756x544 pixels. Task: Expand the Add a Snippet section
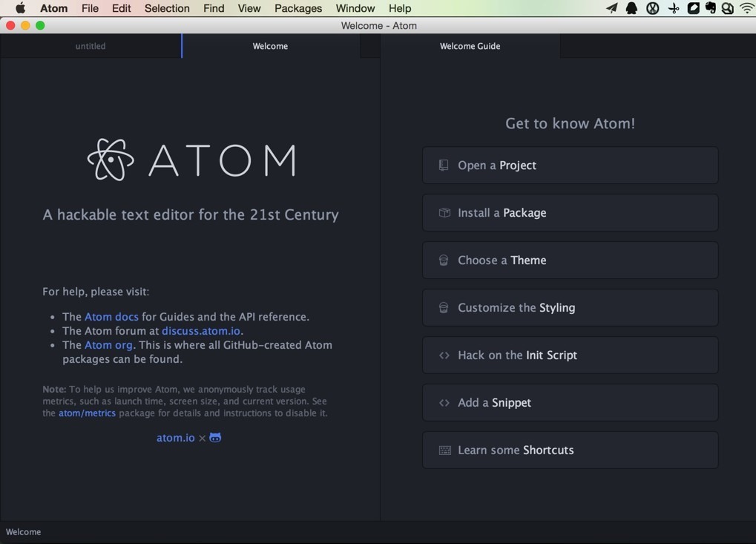(570, 403)
